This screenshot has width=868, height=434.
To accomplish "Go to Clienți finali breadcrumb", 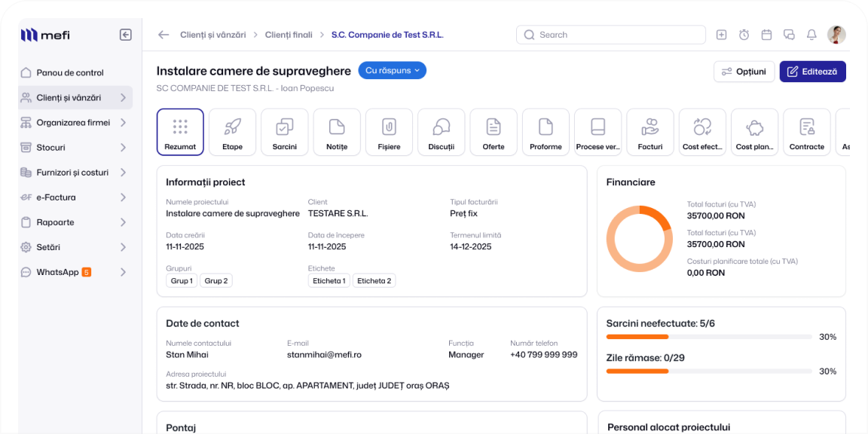I will (289, 35).
